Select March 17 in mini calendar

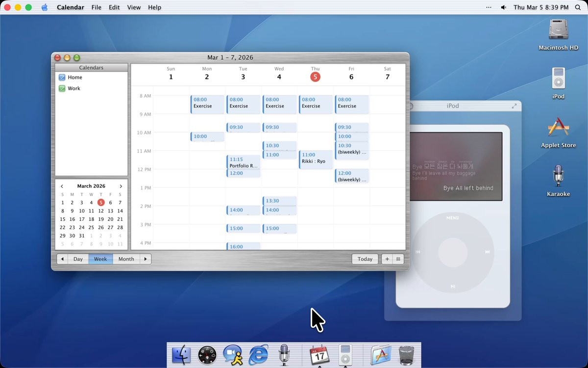81,219
